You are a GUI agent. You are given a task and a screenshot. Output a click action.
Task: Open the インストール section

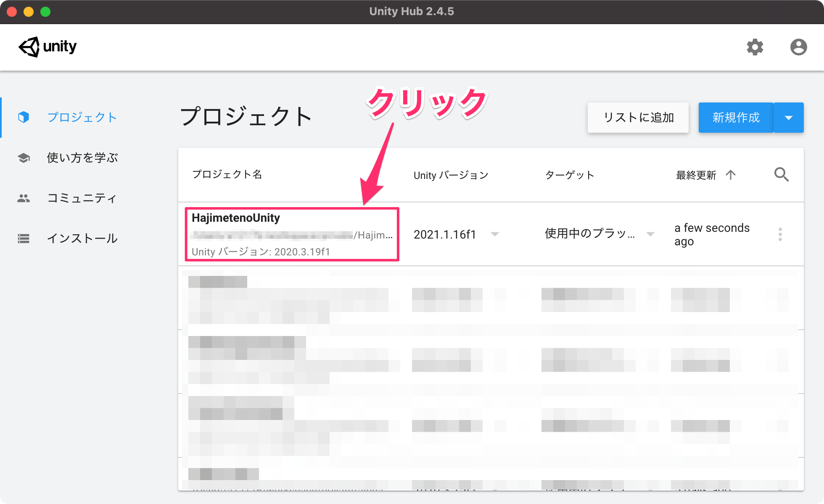(82, 238)
